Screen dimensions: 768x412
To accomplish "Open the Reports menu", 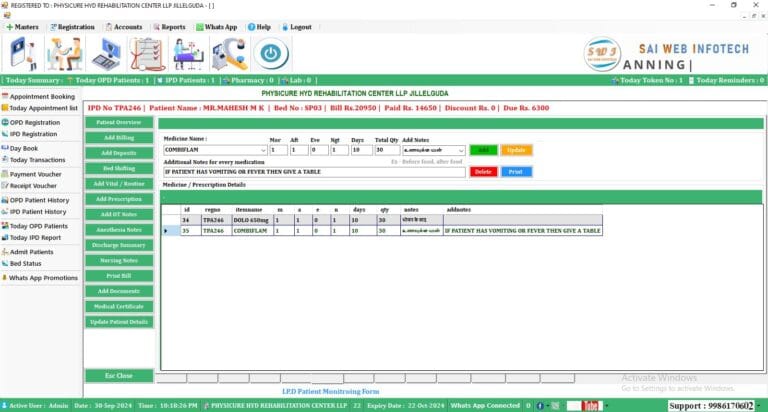I will 169,27.
